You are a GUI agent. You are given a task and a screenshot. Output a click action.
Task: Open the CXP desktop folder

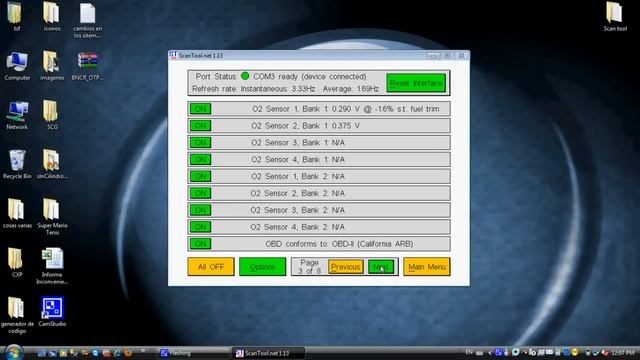17,263
